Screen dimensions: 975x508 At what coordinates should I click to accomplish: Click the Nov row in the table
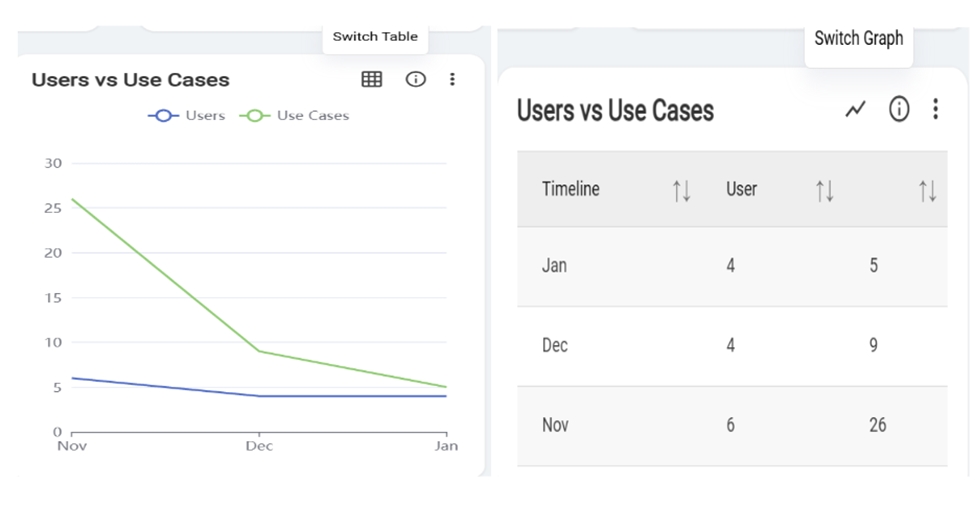(731, 425)
